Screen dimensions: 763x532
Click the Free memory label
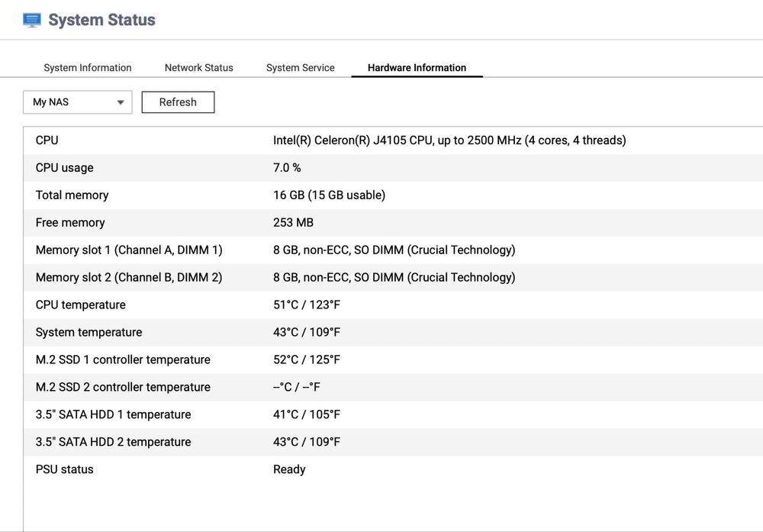70,222
